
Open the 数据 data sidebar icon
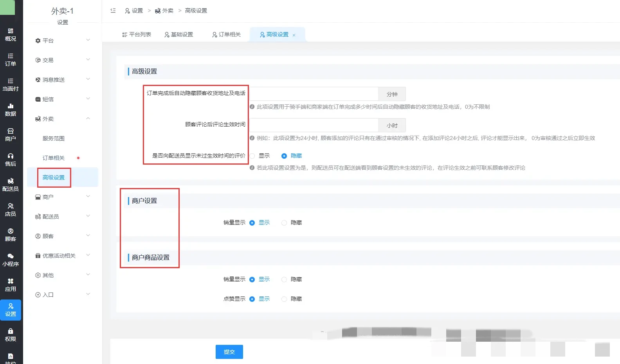[11, 109]
